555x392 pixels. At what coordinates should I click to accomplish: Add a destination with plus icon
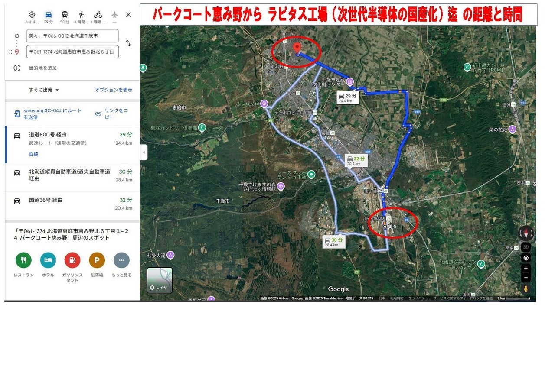click(17, 68)
